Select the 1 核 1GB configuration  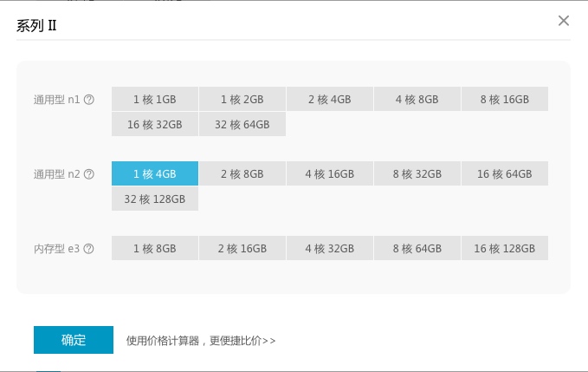(155, 100)
